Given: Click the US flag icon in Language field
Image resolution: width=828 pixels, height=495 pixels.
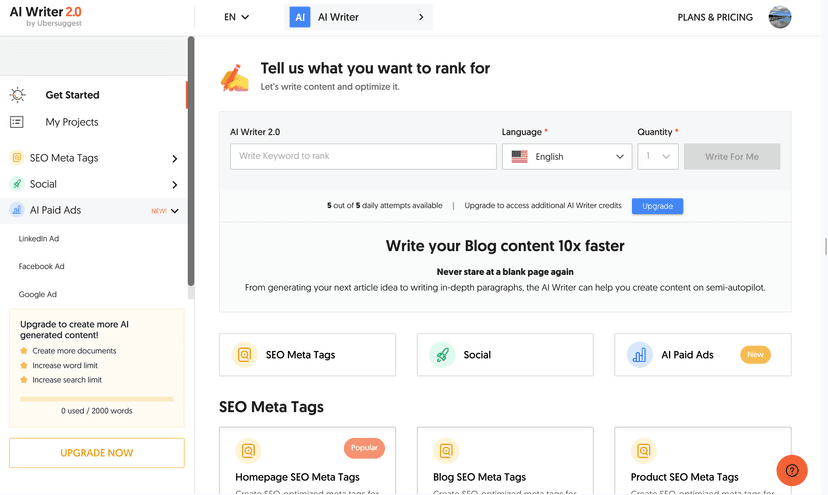Looking at the screenshot, I should pyautogui.click(x=520, y=156).
